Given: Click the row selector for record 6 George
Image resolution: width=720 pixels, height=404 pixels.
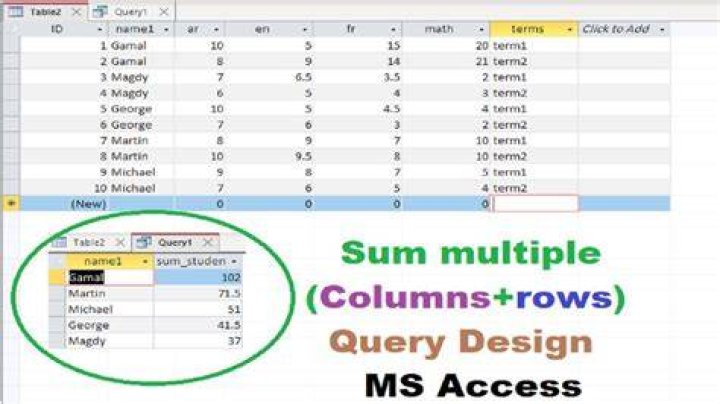Looking at the screenshot, I should coord(11,124).
